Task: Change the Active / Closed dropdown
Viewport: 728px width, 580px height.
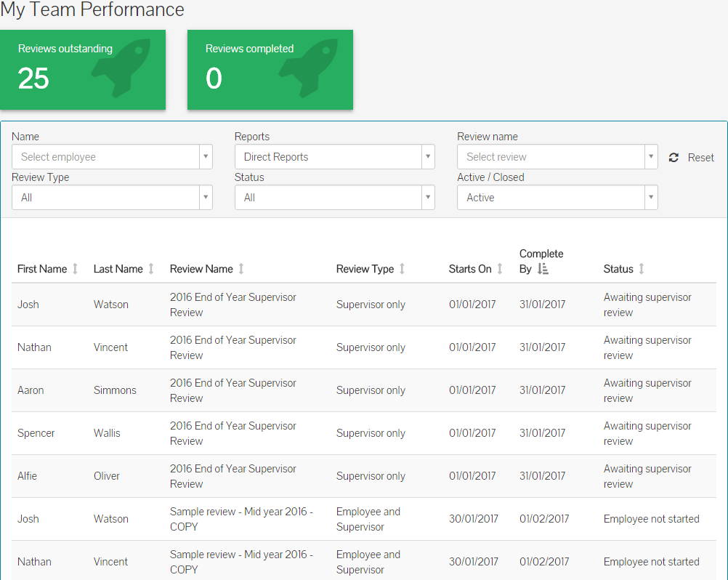Action: [x=557, y=198]
